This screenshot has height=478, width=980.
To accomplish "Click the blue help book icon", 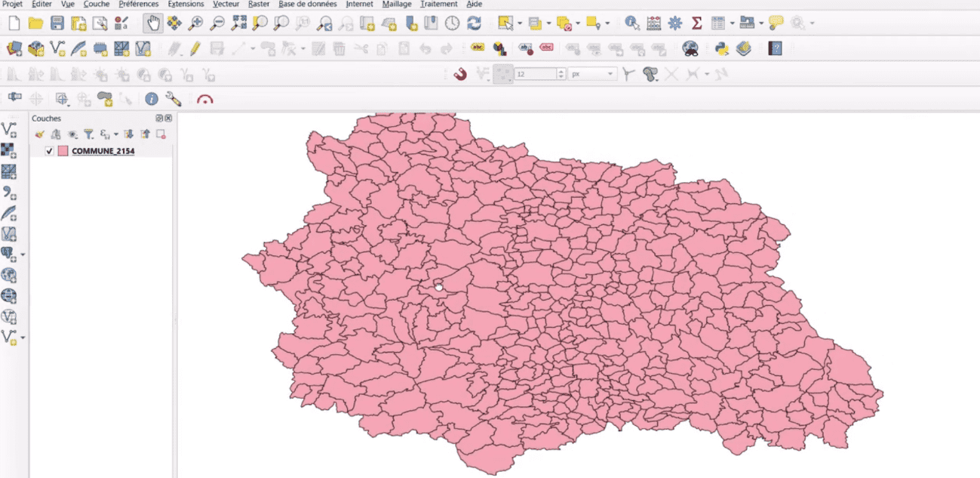I will click(775, 49).
